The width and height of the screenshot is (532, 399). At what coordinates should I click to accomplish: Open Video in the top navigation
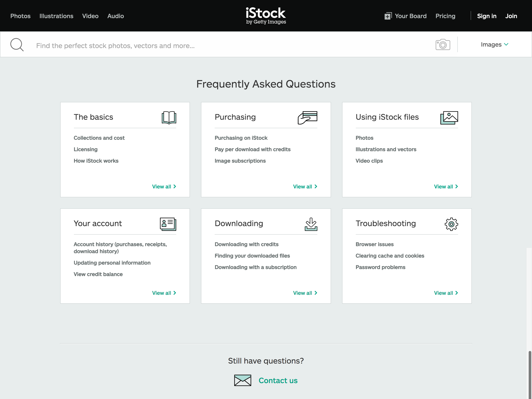[90, 16]
